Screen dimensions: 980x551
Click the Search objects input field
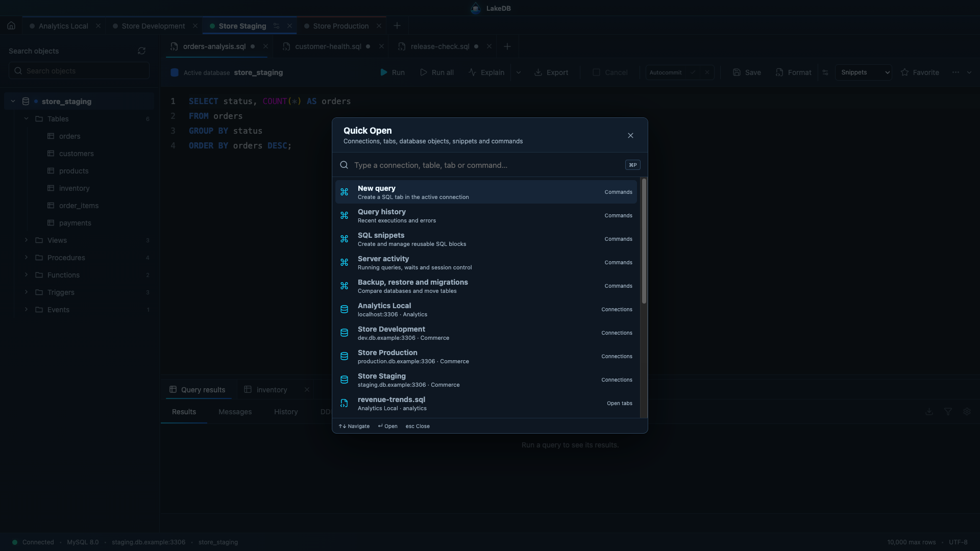point(79,71)
